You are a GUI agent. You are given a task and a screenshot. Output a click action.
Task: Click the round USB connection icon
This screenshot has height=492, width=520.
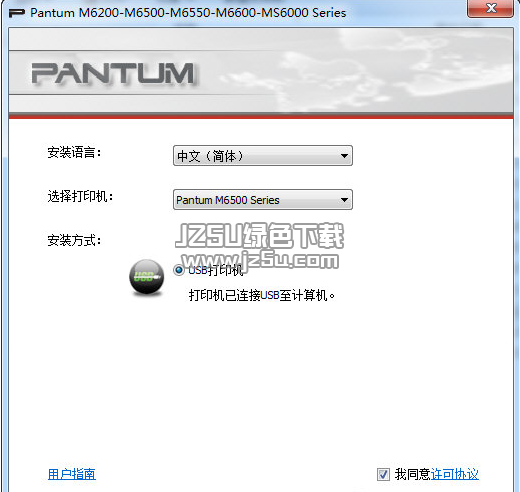coord(147,277)
